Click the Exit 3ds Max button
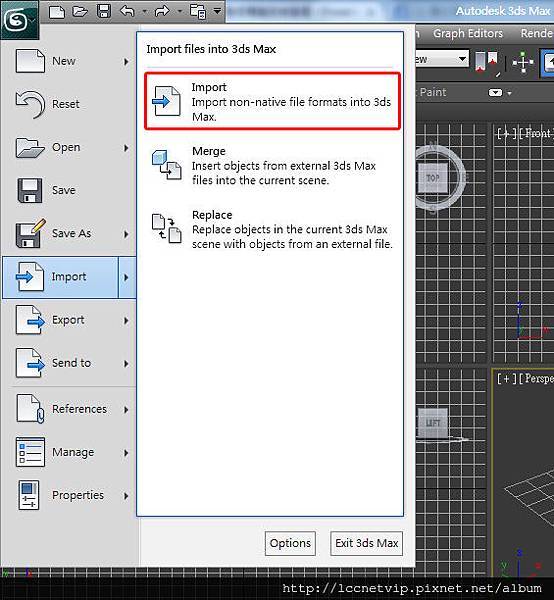Viewport: 554px width, 600px height. [x=367, y=543]
